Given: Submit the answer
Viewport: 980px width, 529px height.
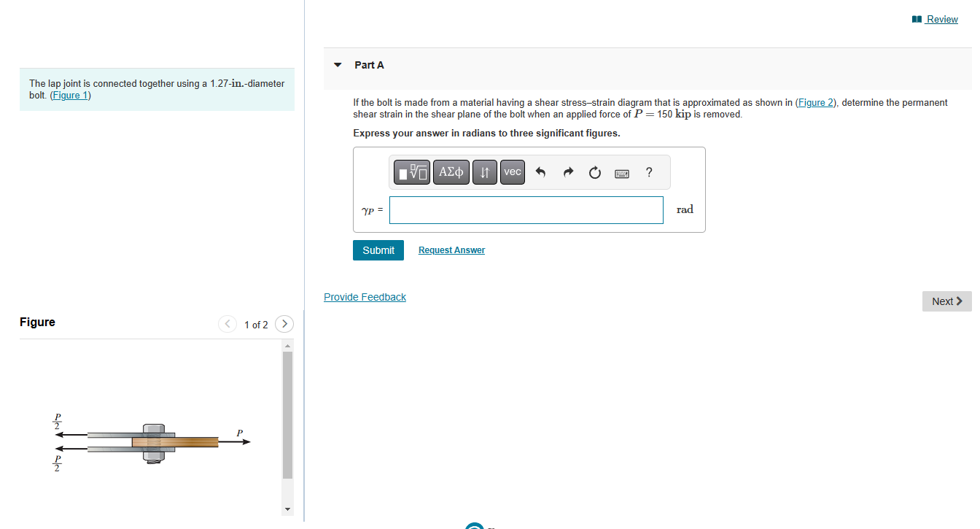Looking at the screenshot, I should (x=378, y=250).
